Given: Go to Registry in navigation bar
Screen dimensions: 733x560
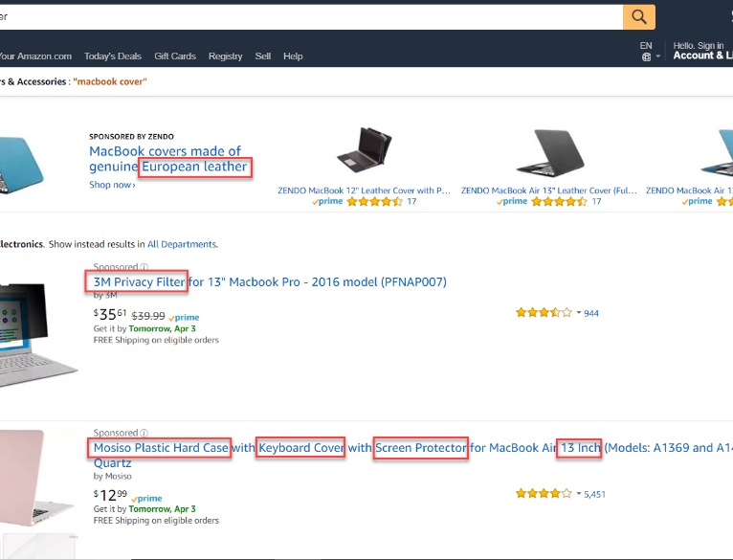Looking at the screenshot, I should [225, 56].
